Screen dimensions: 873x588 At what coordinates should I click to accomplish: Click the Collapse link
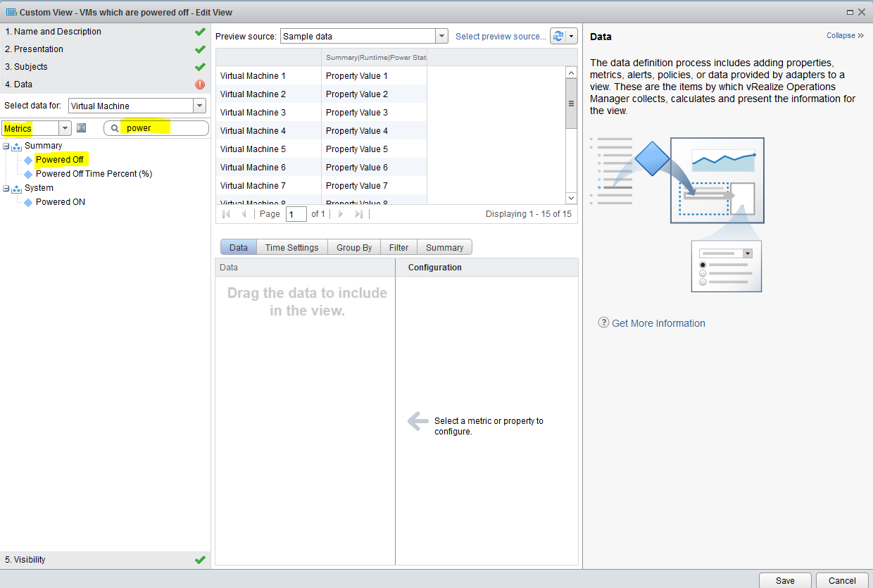[x=841, y=35]
